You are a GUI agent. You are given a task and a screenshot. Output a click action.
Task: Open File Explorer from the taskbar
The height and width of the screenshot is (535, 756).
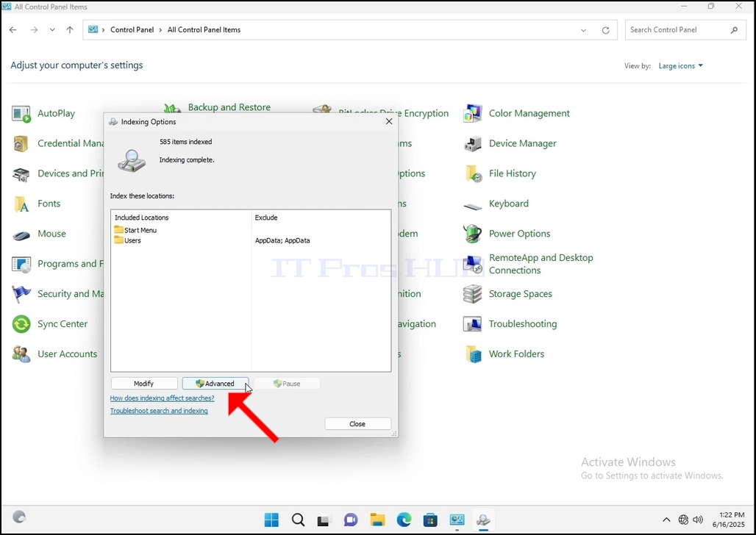pos(377,520)
